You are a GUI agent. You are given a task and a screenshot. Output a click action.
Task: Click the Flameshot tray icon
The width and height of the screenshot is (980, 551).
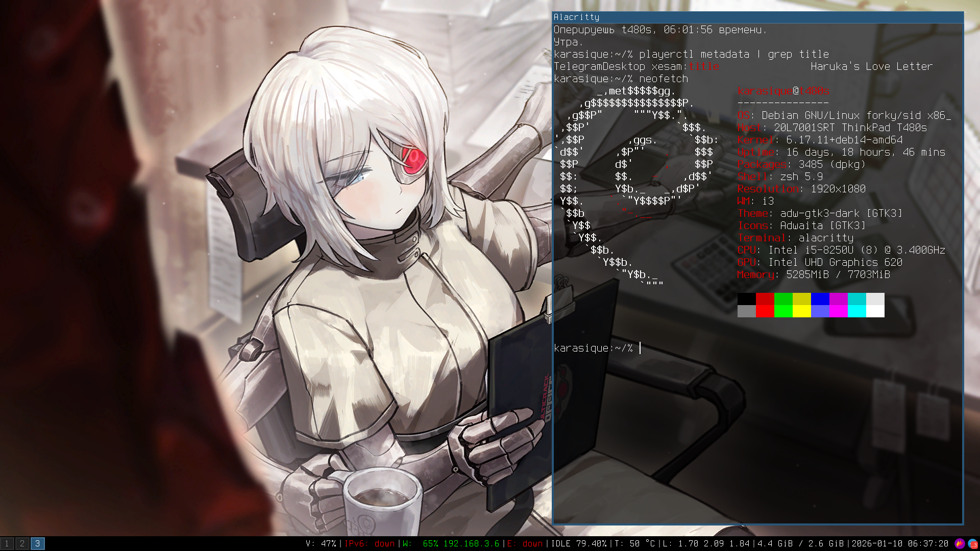point(960,543)
